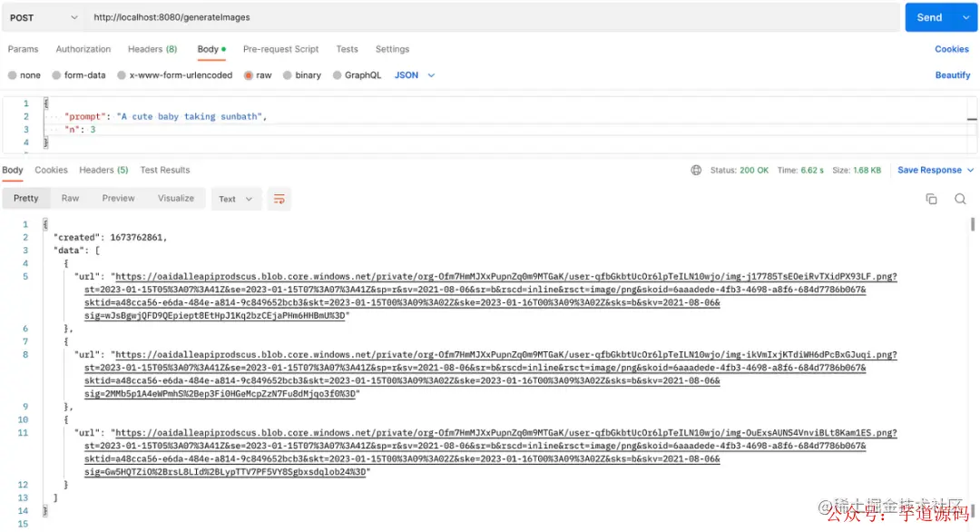Click the response body vertical scrollbar
Viewport: 980px width, 532px height.
[x=973, y=224]
